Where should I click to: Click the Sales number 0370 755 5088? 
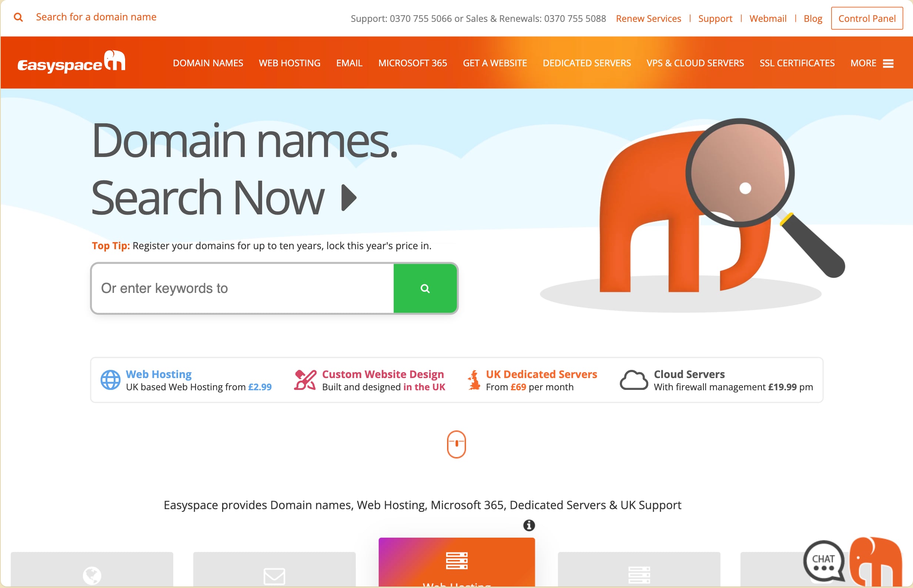click(x=575, y=18)
